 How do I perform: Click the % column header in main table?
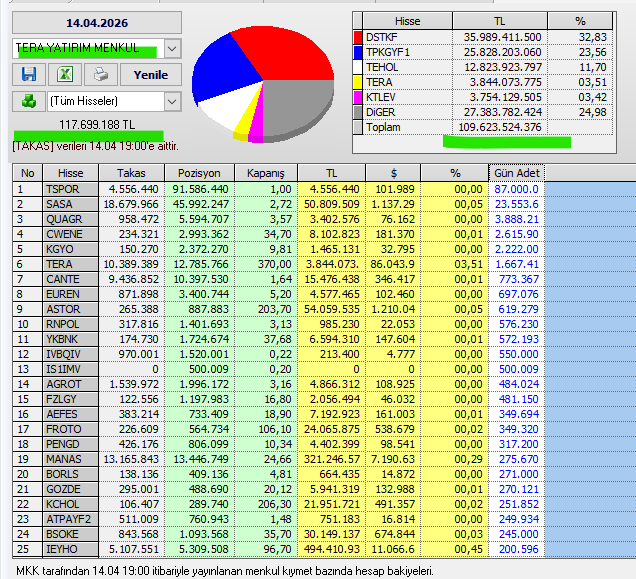click(x=455, y=173)
